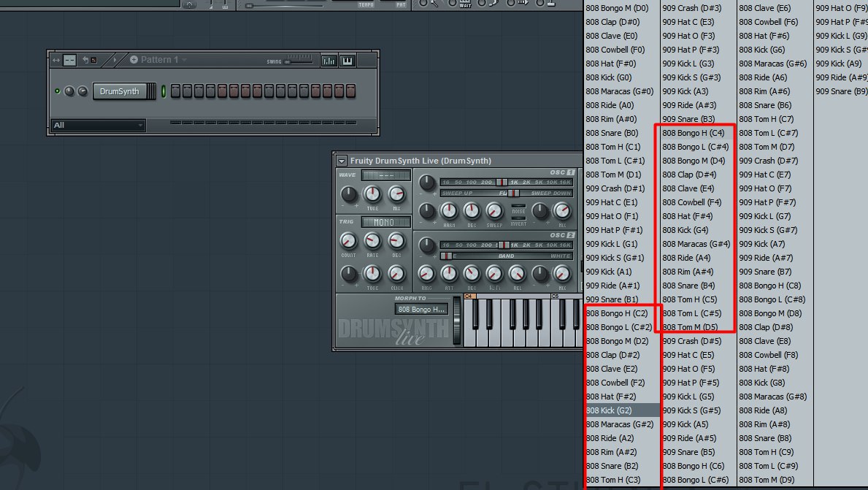Open the WAVE selector display
The width and height of the screenshot is (868, 490).
[x=386, y=175]
